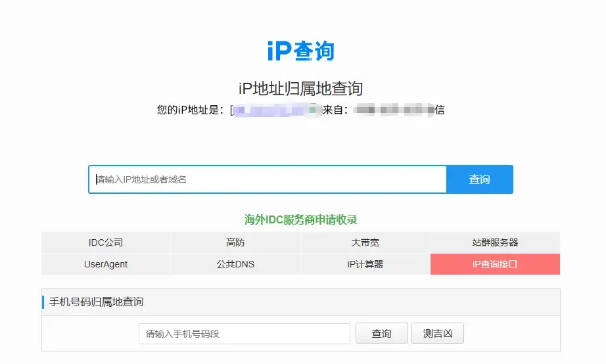Click the phone lookup 查询 button
Screen dimensions: 606x364
click(382, 334)
